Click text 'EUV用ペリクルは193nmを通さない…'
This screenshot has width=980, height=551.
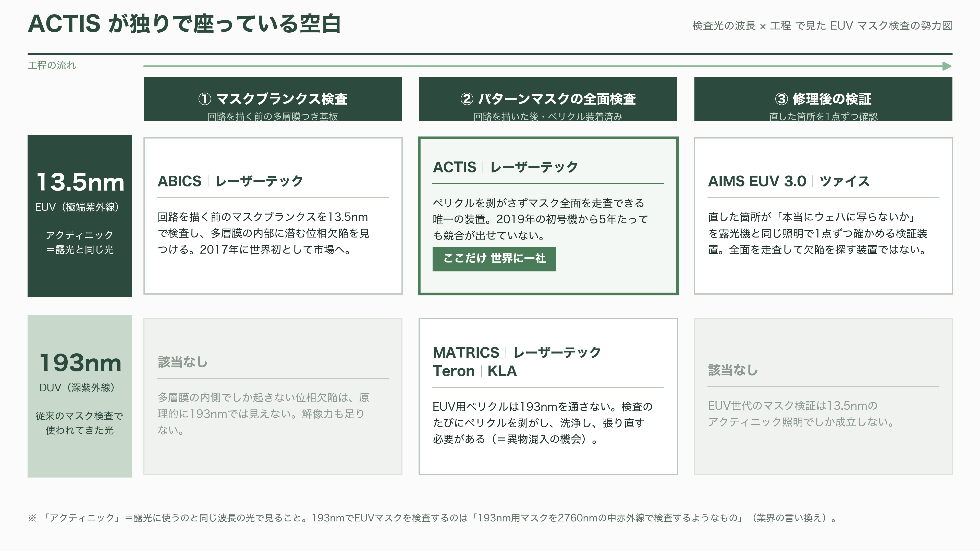point(543,423)
